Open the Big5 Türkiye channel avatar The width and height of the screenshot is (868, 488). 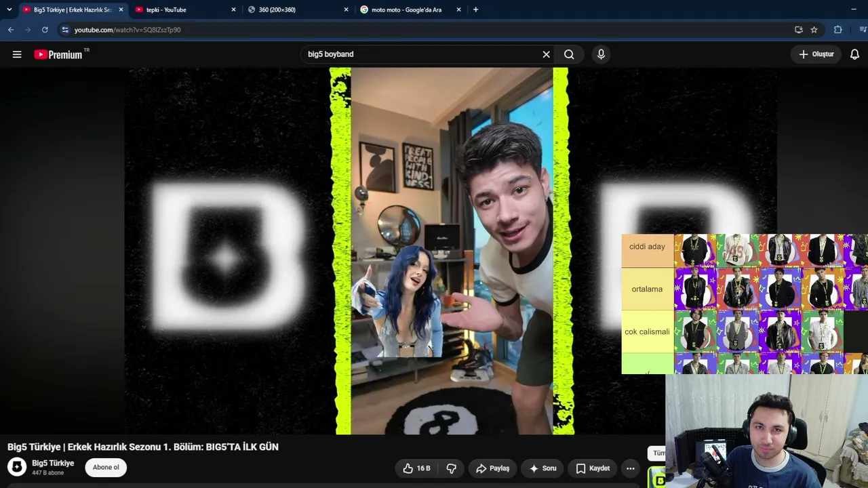click(17, 467)
